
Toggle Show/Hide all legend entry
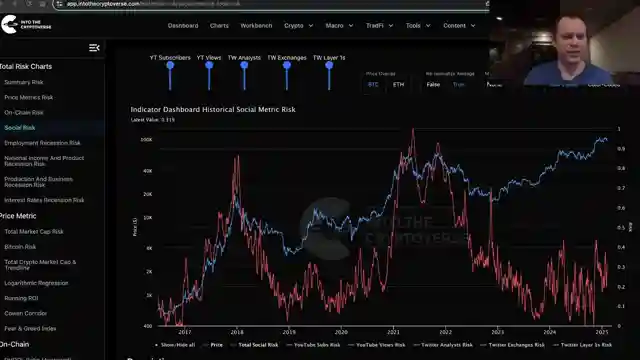175,345
